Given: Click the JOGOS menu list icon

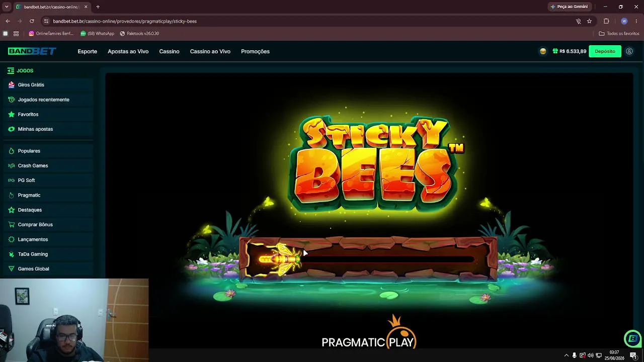Looking at the screenshot, I should point(11,71).
